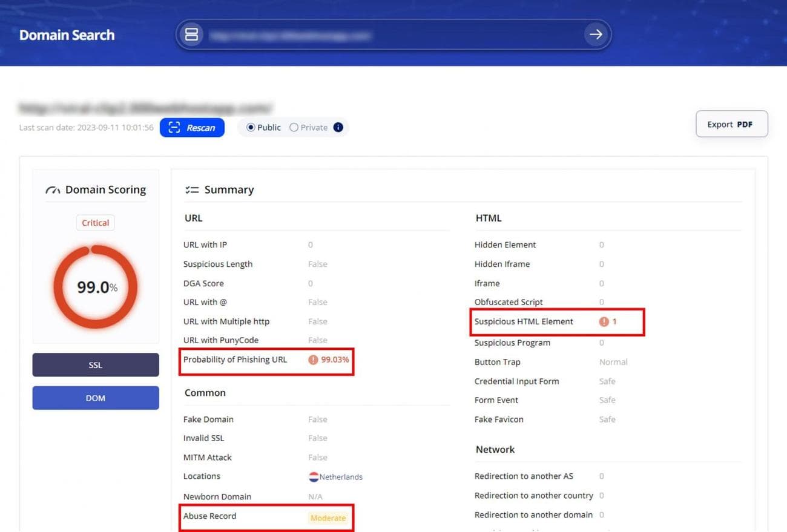
Task: Select the Private radio option
Action: tap(294, 128)
